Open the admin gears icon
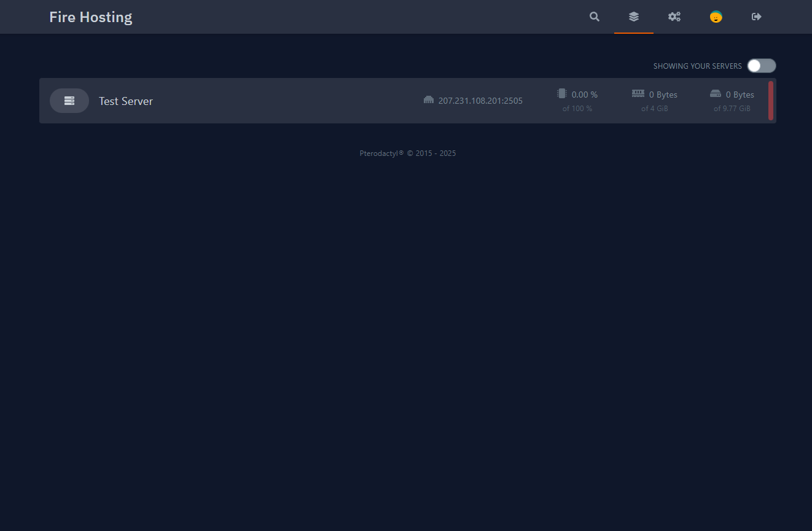 click(674, 17)
